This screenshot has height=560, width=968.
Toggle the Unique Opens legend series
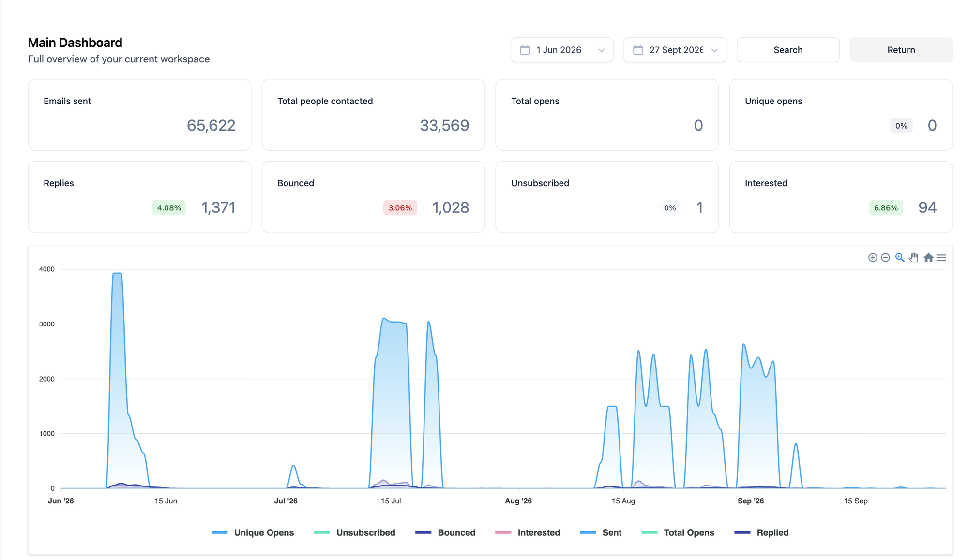point(253,532)
